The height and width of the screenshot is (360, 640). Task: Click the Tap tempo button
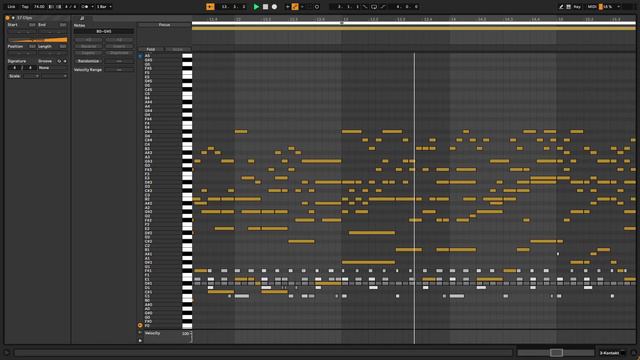point(25,7)
